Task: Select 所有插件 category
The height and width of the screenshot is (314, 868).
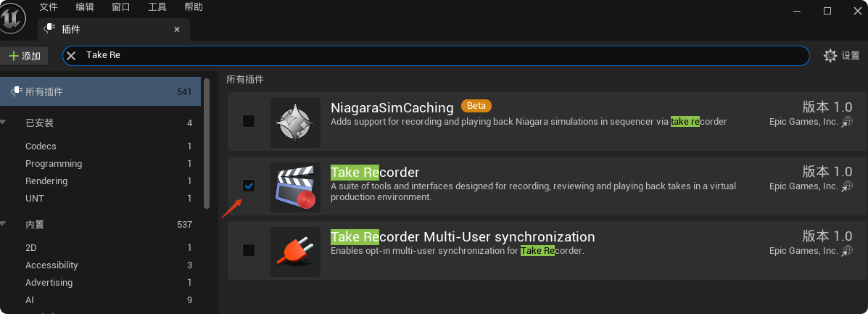Action: point(100,91)
